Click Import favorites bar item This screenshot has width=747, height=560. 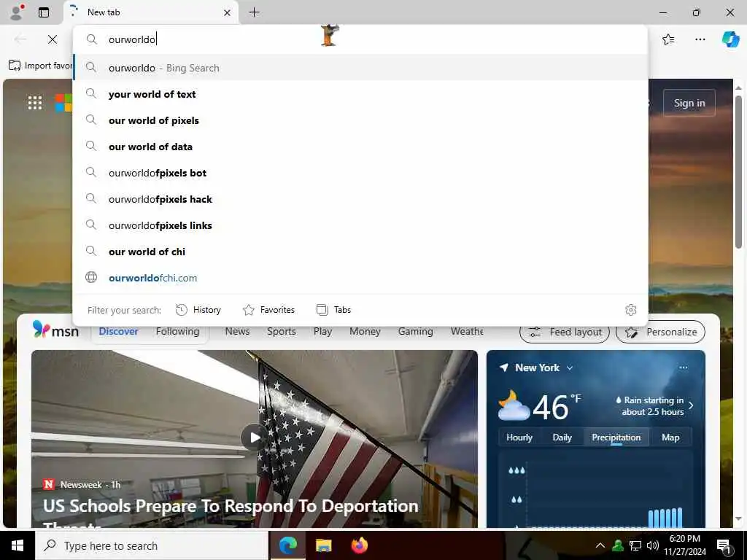(41, 65)
